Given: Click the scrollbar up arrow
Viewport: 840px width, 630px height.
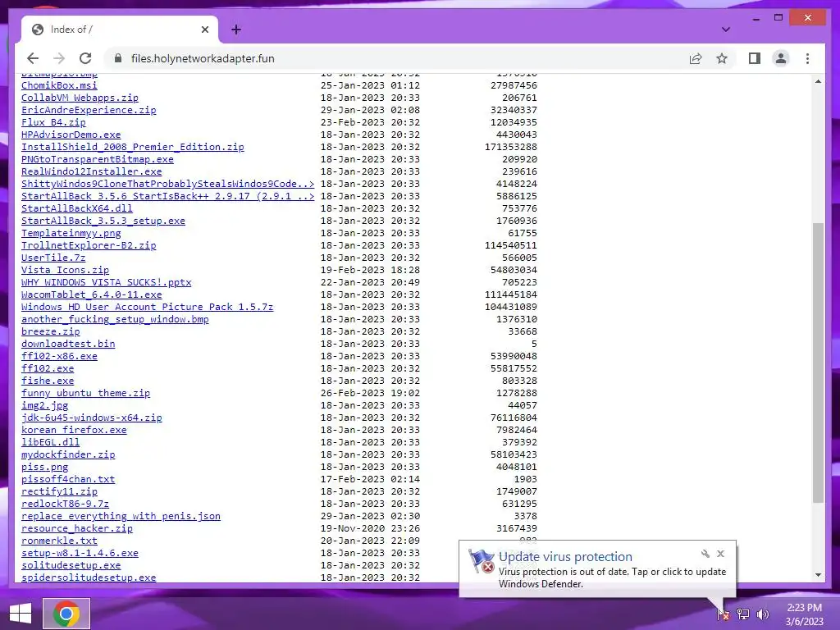Looking at the screenshot, I should pos(818,81).
